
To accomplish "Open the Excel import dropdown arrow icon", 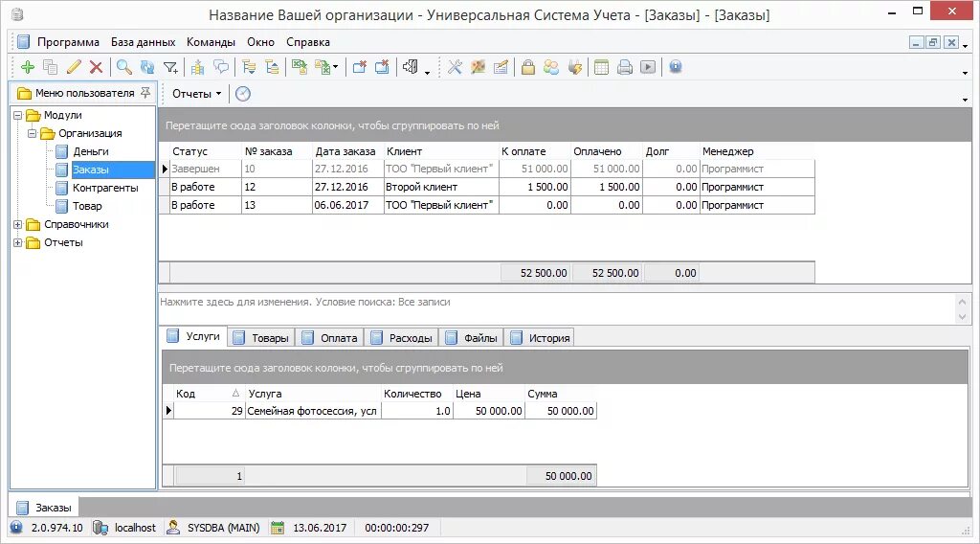I will [x=336, y=67].
